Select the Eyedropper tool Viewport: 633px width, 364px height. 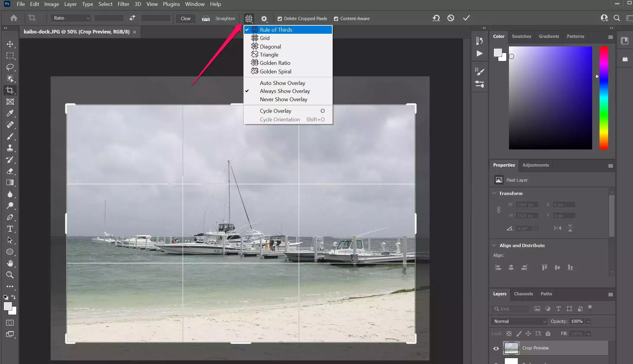click(10, 113)
